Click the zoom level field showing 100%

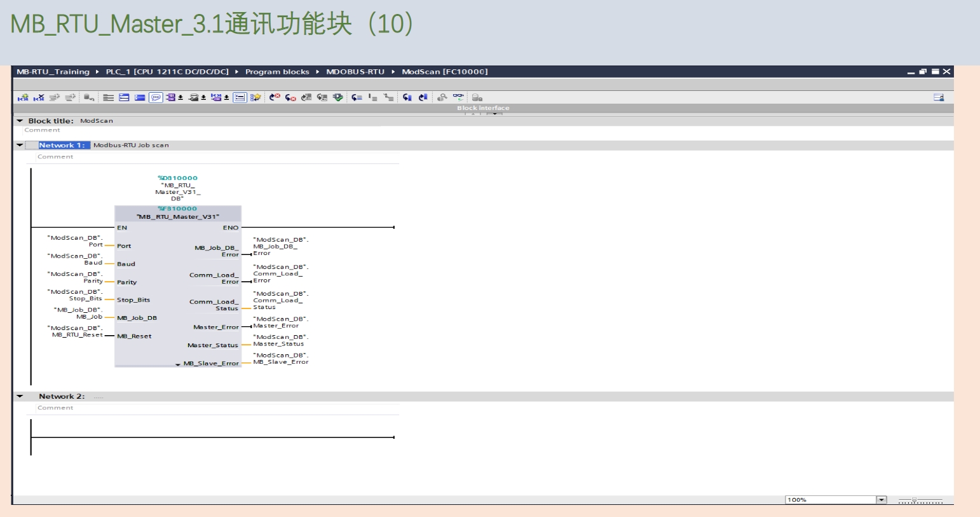(831, 500)
